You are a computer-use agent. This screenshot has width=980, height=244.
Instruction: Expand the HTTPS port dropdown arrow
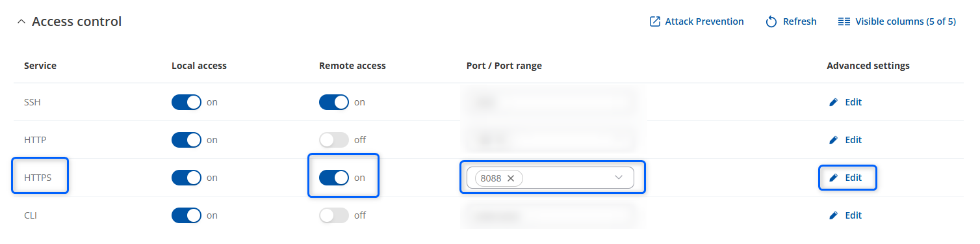click(x=619, y=178)
